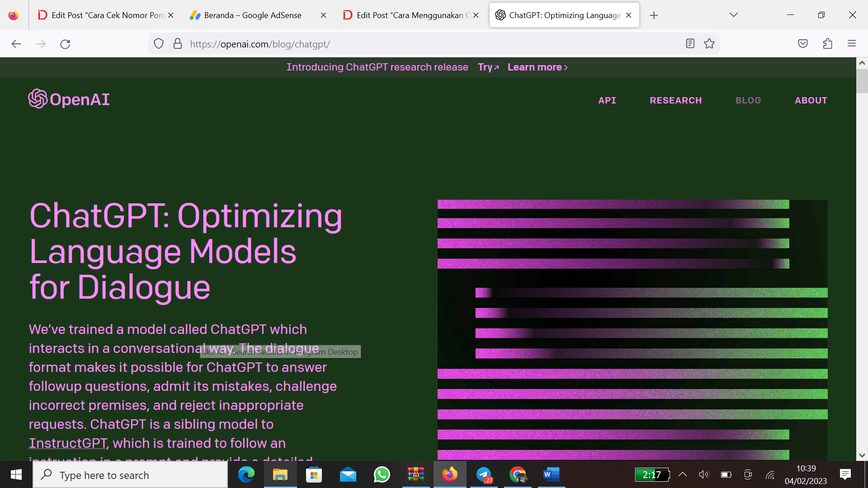868x488 pixels.
Task: Expand the list all tabs chevron
Action: [734, 15]
